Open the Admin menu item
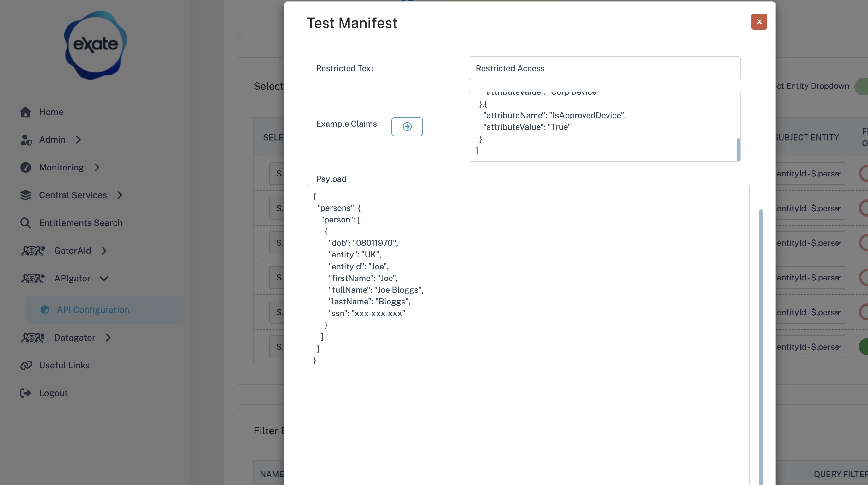 [x=52, y=140]
